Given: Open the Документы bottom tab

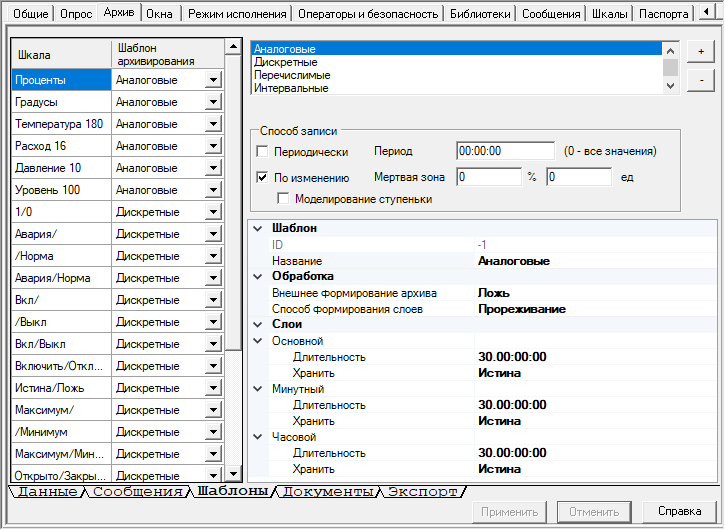Looking at the screenshot, I should pos(328,492).
